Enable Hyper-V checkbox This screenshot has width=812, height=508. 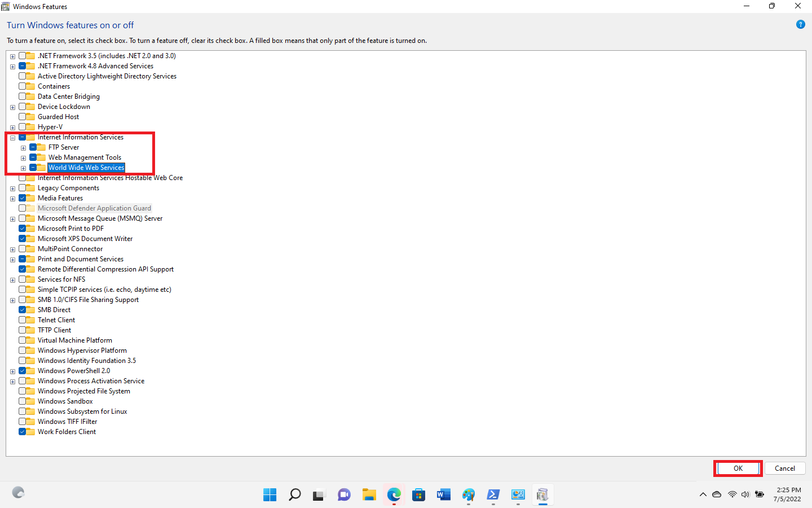point(22,127)
